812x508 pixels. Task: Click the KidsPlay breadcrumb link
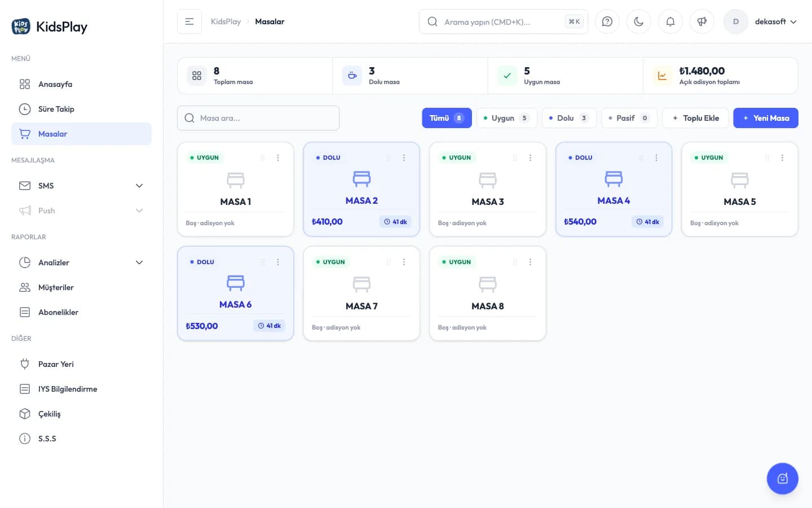click(226, 21)
